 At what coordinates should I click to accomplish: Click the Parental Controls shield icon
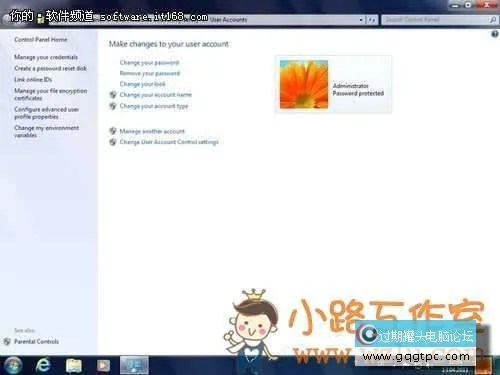click(x=7, y=341)
